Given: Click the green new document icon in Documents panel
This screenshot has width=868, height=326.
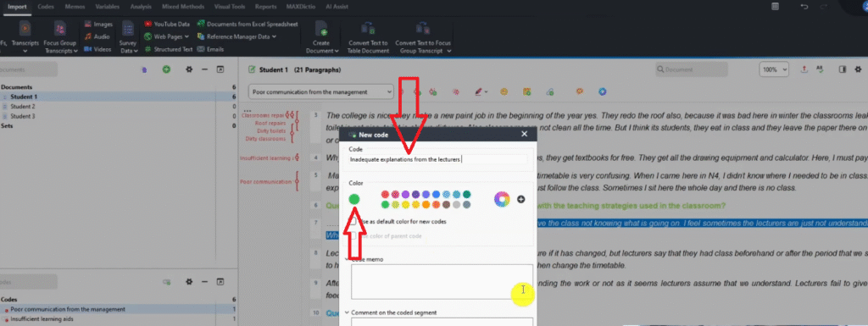Looking at the screenshot, I should [x=166, y=69].
